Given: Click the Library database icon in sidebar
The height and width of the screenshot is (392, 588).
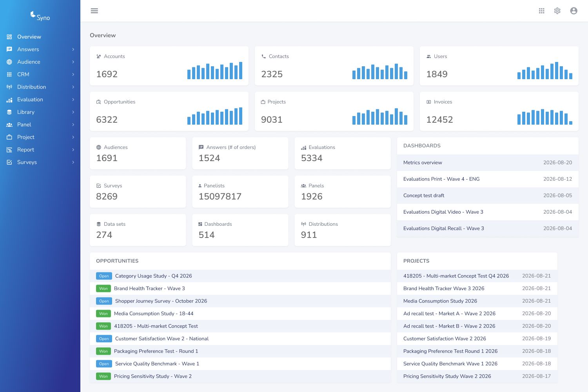Looking at the screenshot, I should point(9,112).
